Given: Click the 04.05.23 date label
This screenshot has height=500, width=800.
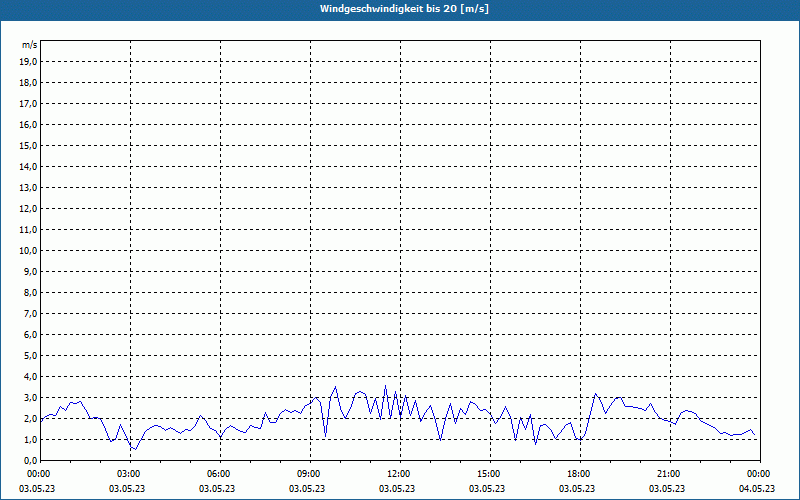Looking at the screenshot, I should [757, 488].
